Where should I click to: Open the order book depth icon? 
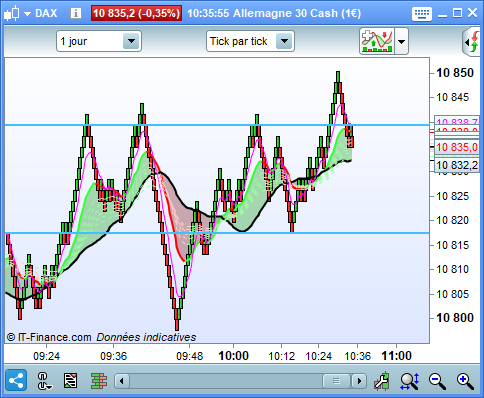[99, 381]
